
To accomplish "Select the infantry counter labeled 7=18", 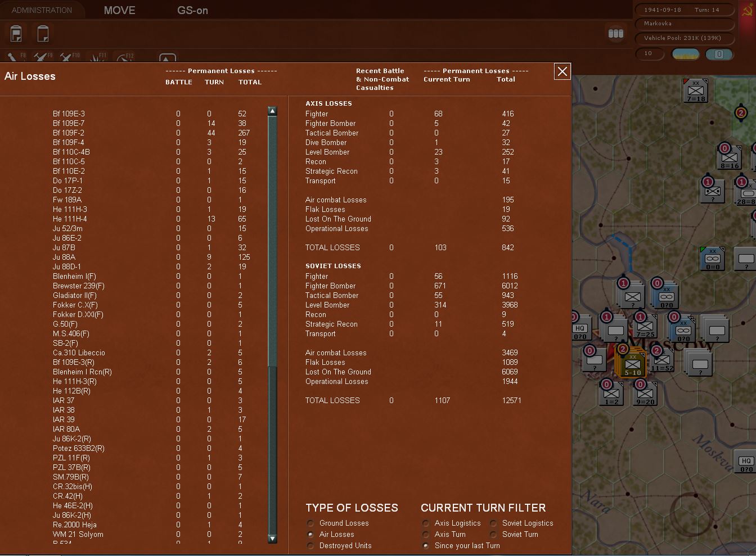I will (x=696, y=91).
